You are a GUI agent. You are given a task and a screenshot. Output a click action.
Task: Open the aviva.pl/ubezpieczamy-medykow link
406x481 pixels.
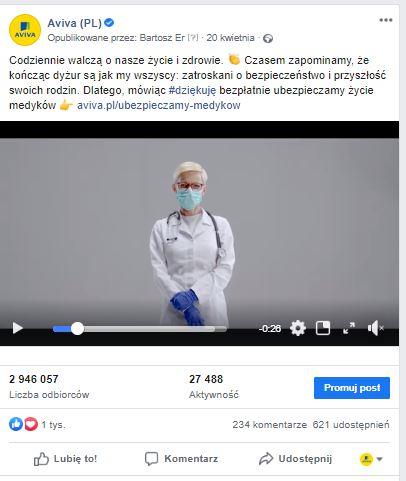pos(159,105)
